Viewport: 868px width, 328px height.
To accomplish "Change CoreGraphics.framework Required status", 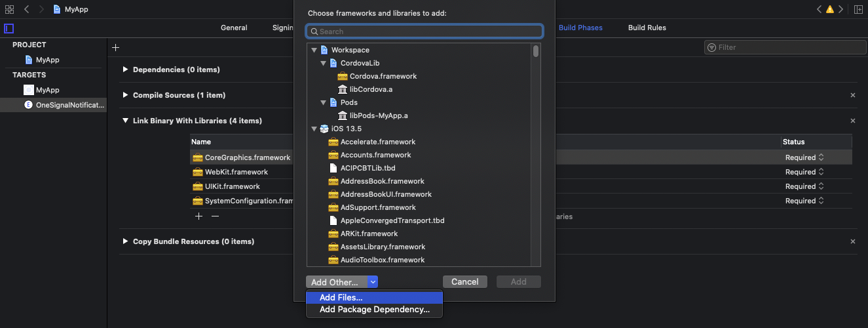I will tap(804, 157).
